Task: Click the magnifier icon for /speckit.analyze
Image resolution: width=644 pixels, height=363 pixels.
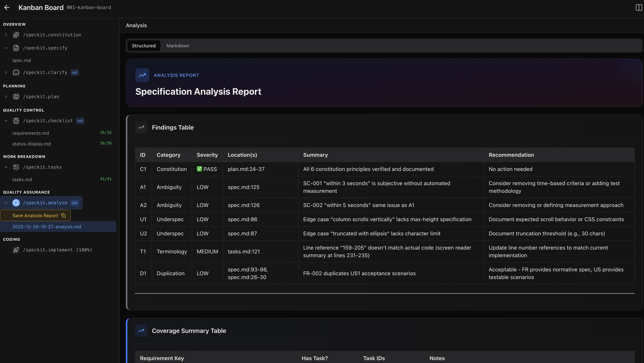Action: [16, 203]
